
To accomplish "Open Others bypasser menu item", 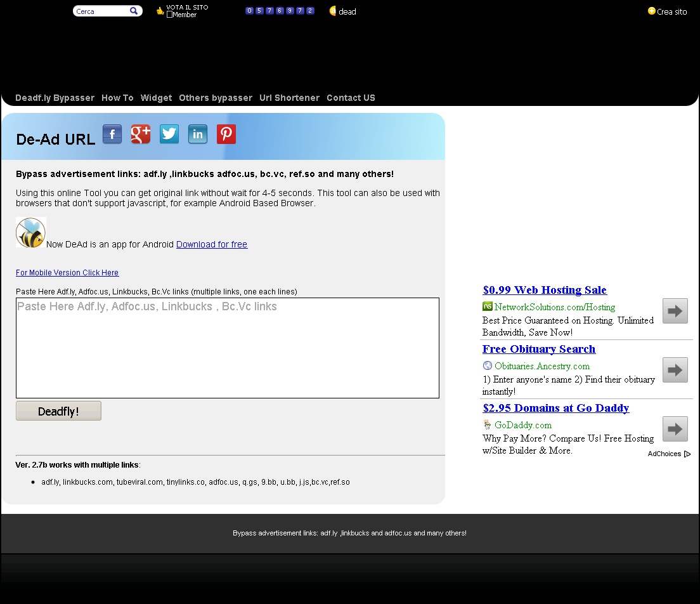I will [x=216, y=98].
